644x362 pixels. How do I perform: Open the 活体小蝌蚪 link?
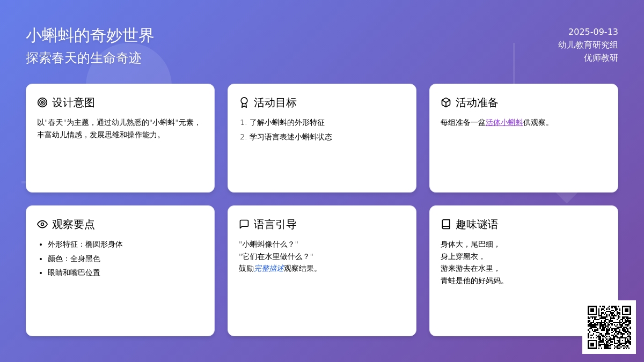504,122
